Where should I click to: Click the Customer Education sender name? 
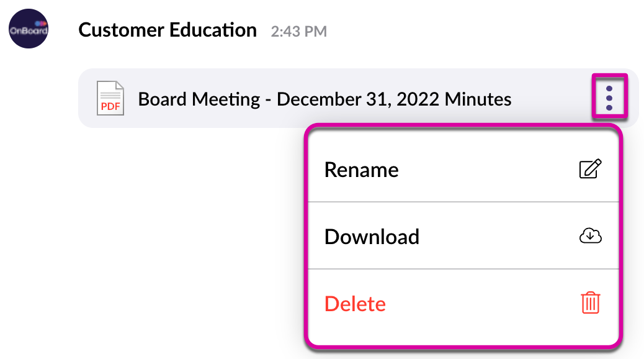(168, 30)
